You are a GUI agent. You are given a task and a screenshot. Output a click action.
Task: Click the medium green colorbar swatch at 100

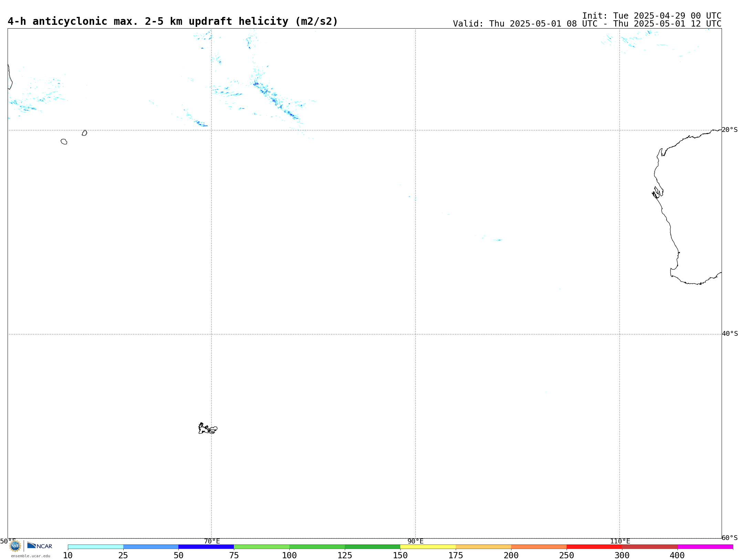317,547
